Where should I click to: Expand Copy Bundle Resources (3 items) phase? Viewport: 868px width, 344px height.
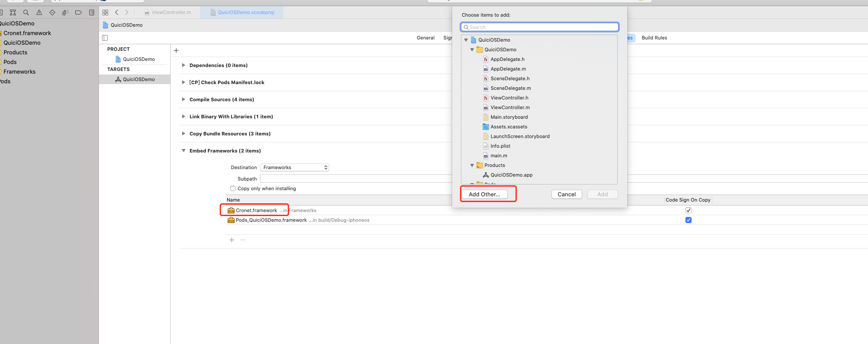pyautogui.click(x=183, y=134)
